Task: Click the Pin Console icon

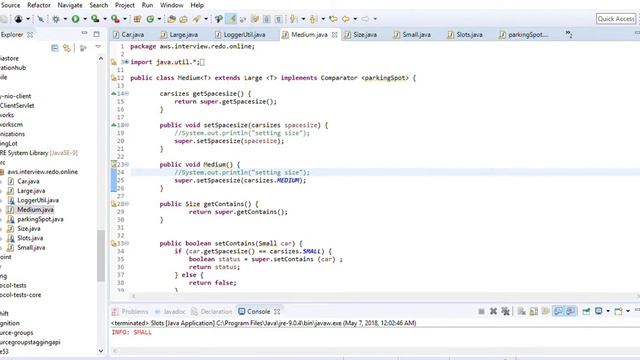Action: 587,311
